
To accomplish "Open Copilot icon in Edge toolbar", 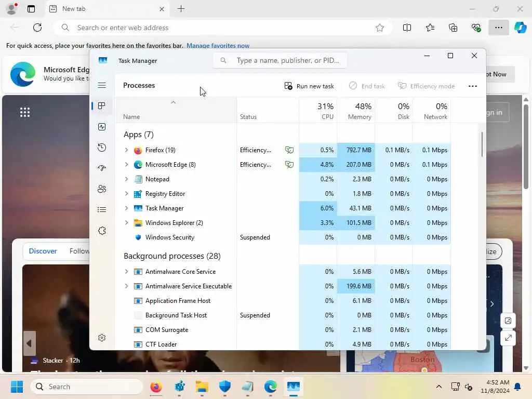I will click(520, 28).
